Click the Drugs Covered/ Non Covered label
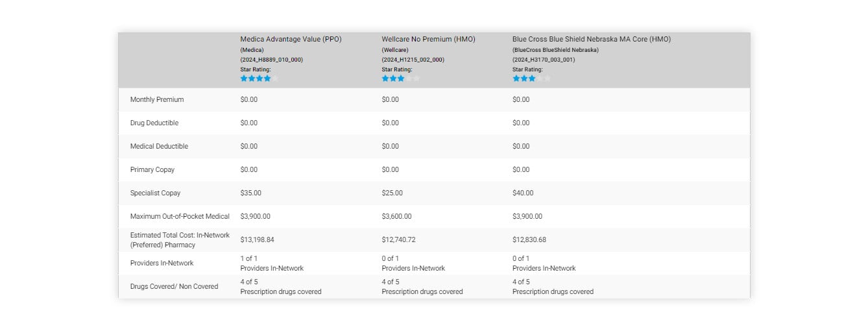The image size is (868, 331). click(x=174, y=286)
